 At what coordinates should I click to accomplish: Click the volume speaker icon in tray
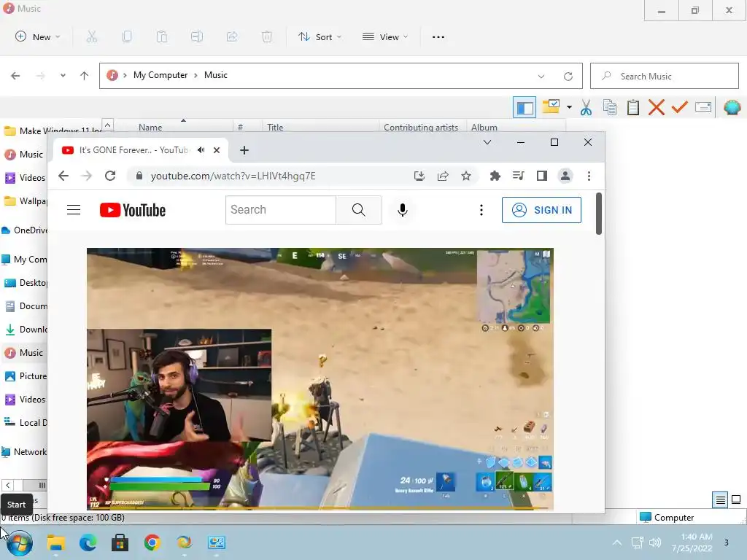[x=656, y=542]
